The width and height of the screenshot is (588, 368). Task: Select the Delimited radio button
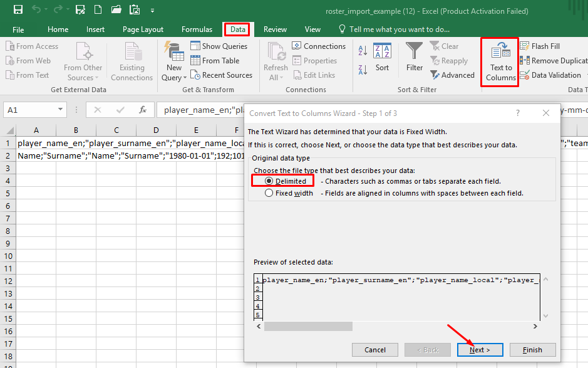click(269, 181)
